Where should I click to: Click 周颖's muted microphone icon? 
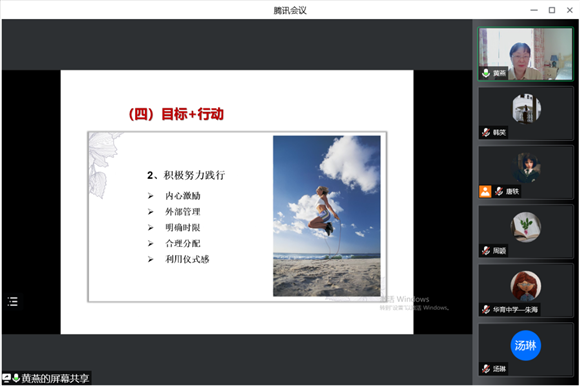[x=486, y=250]
